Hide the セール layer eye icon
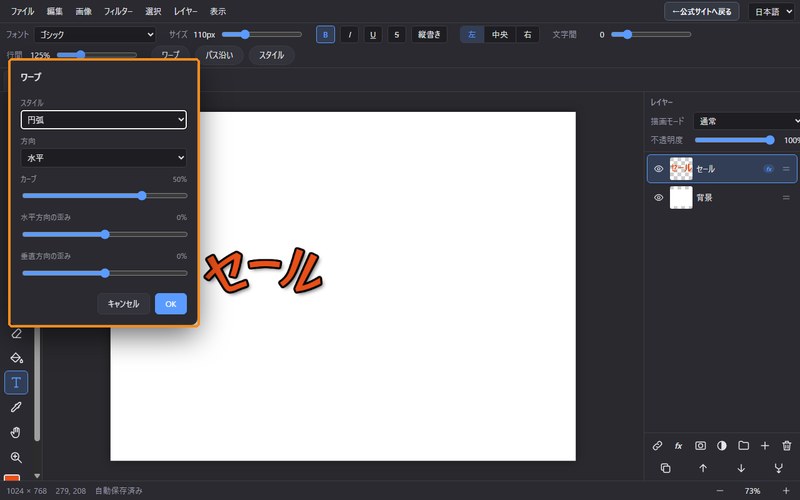 (x=659, y=169)
